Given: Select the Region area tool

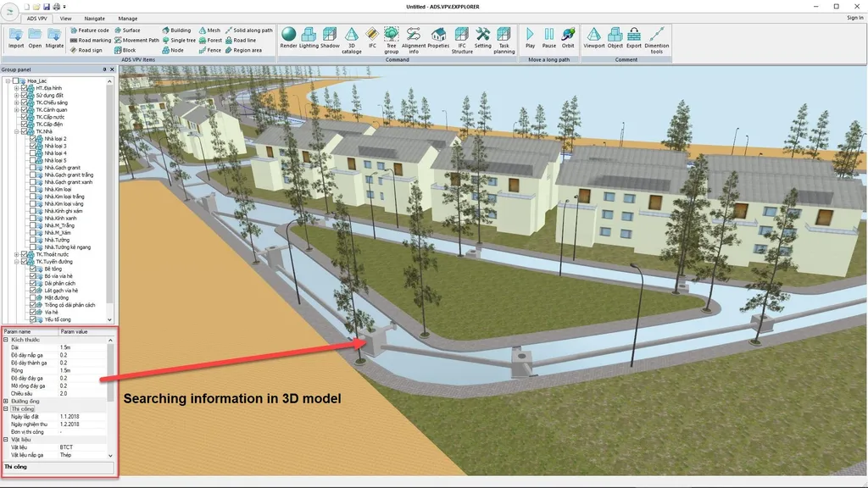Looking at the screenshot, I should point(243,50).
